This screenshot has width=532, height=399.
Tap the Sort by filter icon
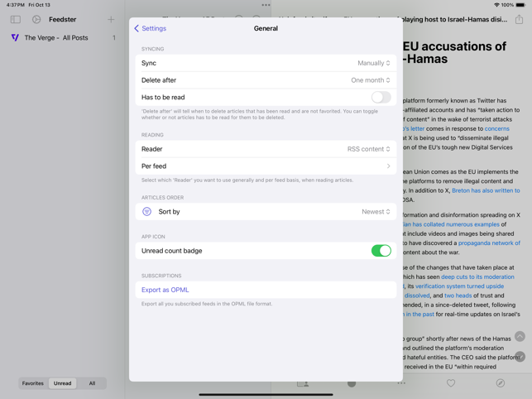pos(147,212)
